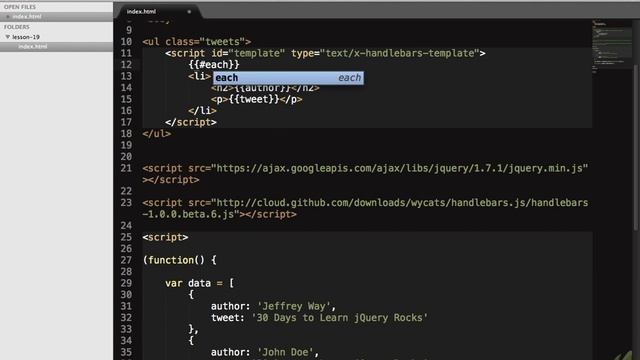This screenshot has width=640, height=360.
Task: Collapse the lesson-19 folder triangle
Action: click(x=7, y=37)
